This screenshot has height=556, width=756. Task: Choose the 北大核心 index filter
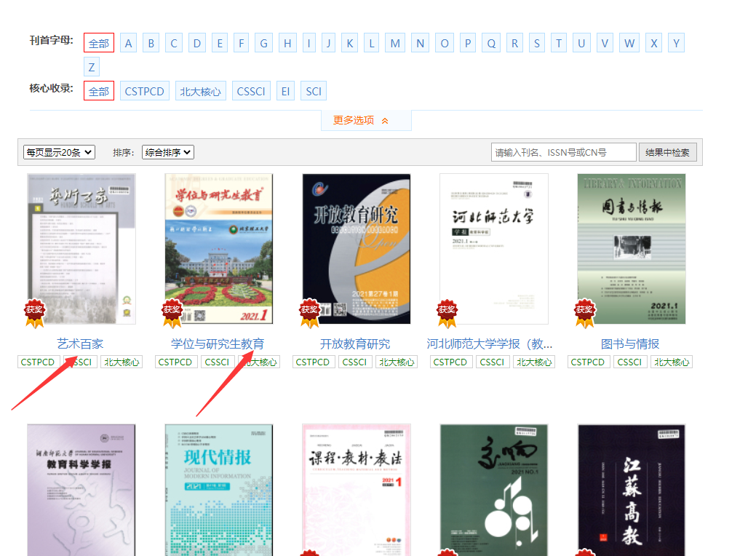[x=200, y=91]
